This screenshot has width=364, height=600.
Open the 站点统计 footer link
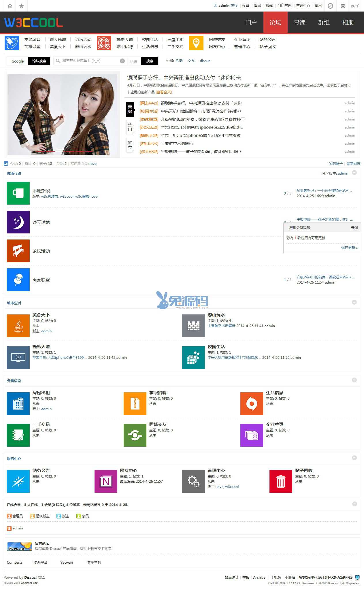point(232,578)
